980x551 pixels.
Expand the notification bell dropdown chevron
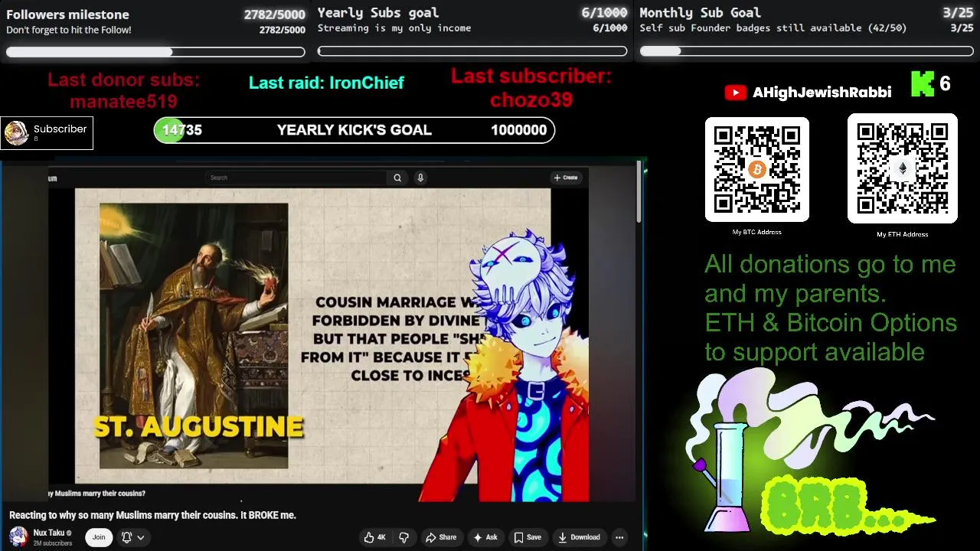click(x=141, y=537)
